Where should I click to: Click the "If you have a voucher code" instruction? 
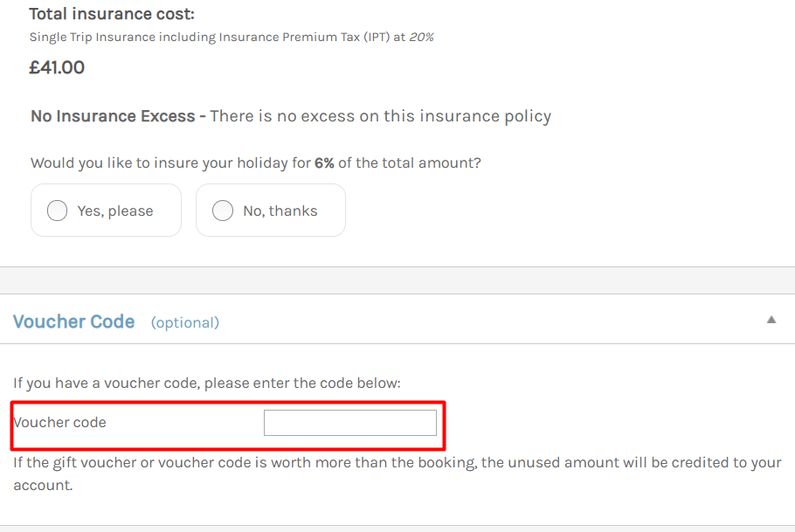(x=206, y=383)
